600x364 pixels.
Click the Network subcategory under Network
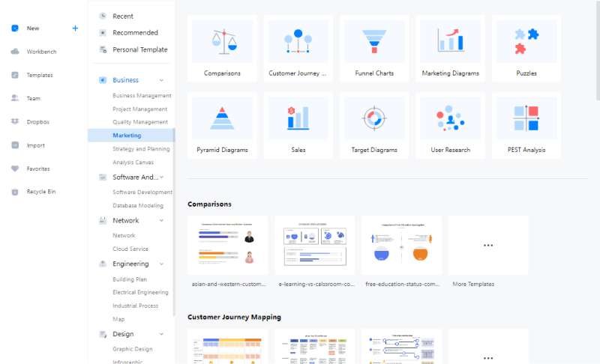[x=124, y=235]
